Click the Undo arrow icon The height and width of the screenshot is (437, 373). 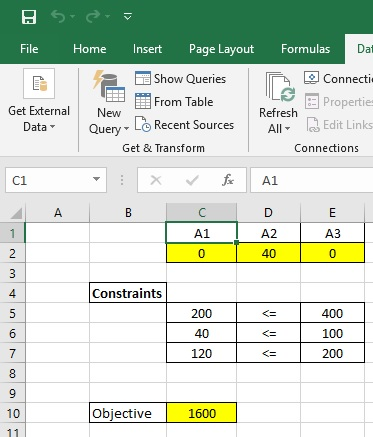point(58,16)
